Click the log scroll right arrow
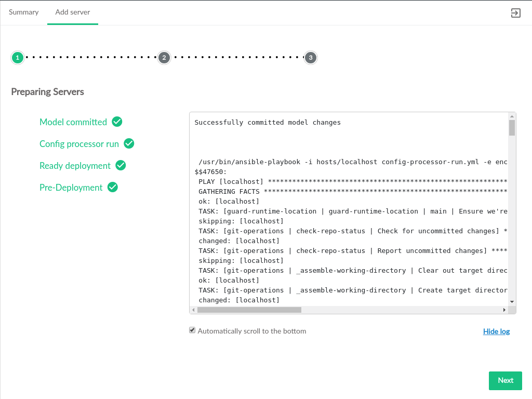The height and width of the screenshot is (399, 532). tap(504, 310)
